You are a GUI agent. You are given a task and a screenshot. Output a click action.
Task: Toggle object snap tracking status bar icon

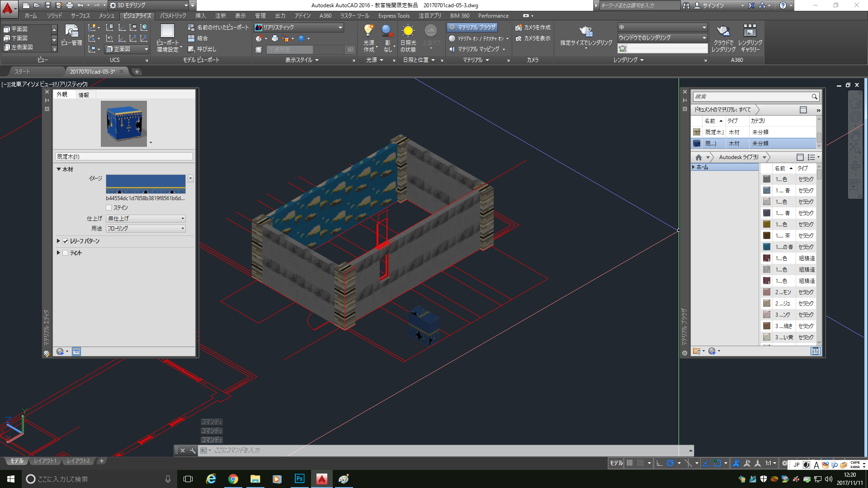pos(706,463)
